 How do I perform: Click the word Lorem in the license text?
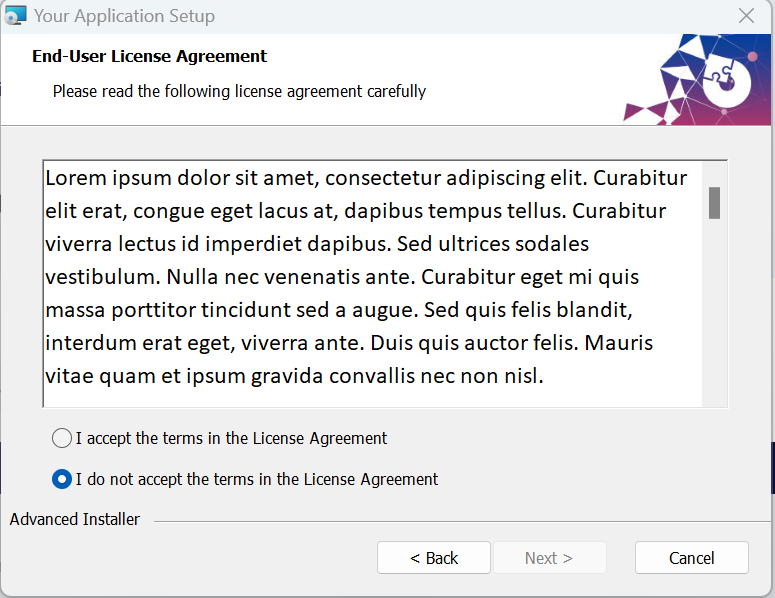click(77, 178)
